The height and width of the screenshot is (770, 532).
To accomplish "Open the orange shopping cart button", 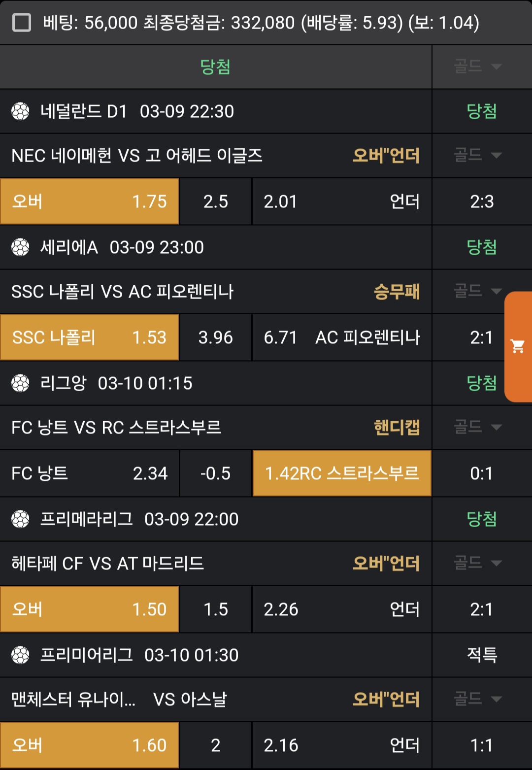I will (518, 346).
